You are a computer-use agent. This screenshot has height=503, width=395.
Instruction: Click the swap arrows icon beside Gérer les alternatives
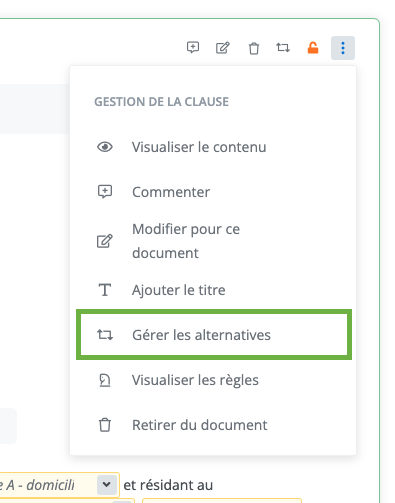pos(105,335)
